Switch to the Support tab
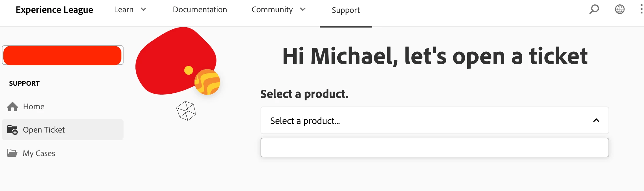 tap(346, 10)
